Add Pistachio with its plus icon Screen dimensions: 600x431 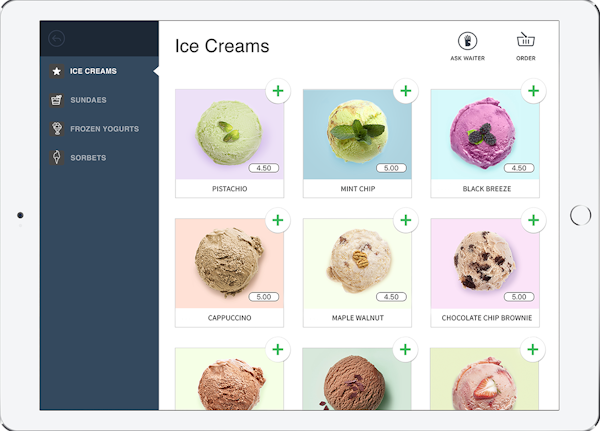point(278,91)
